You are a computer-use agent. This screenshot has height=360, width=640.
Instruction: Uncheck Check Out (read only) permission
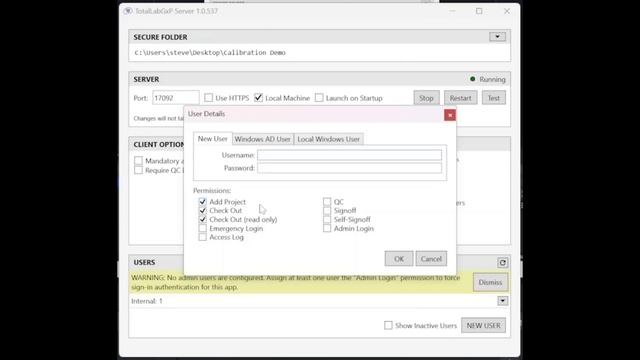click(x=202, y=220)
